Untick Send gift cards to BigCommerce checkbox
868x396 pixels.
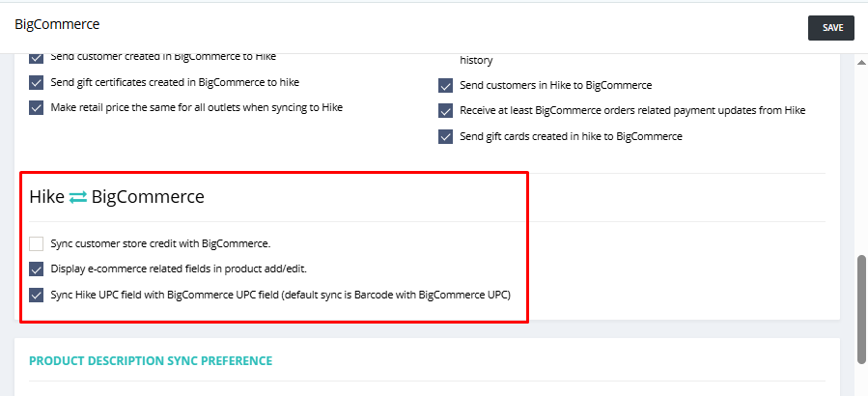[x=446, y=136]
